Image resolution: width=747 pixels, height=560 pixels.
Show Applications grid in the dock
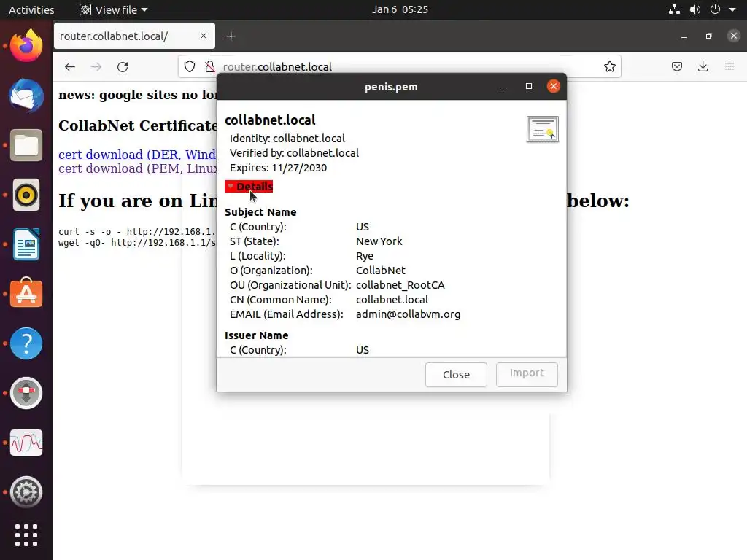(26, 535)
